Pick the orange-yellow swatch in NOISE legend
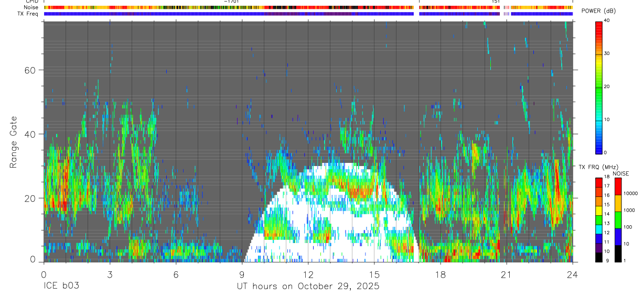644x297 pixels. tap(618, 203)
